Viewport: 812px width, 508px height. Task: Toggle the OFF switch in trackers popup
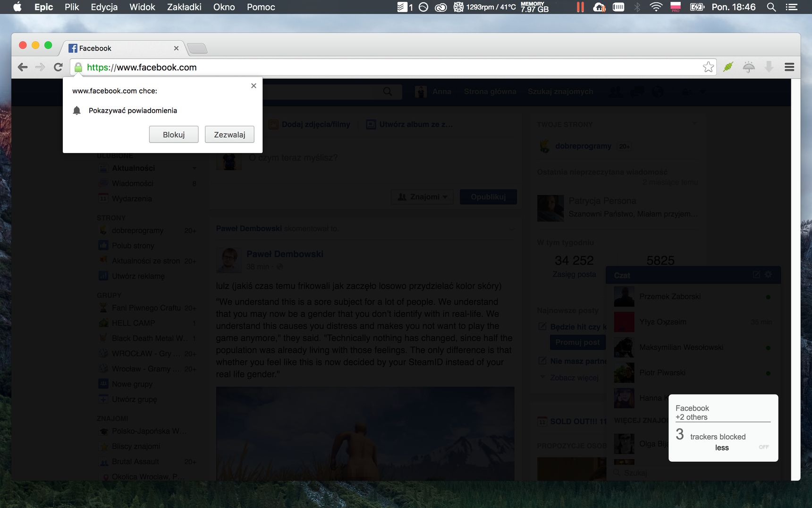point(764,447)
